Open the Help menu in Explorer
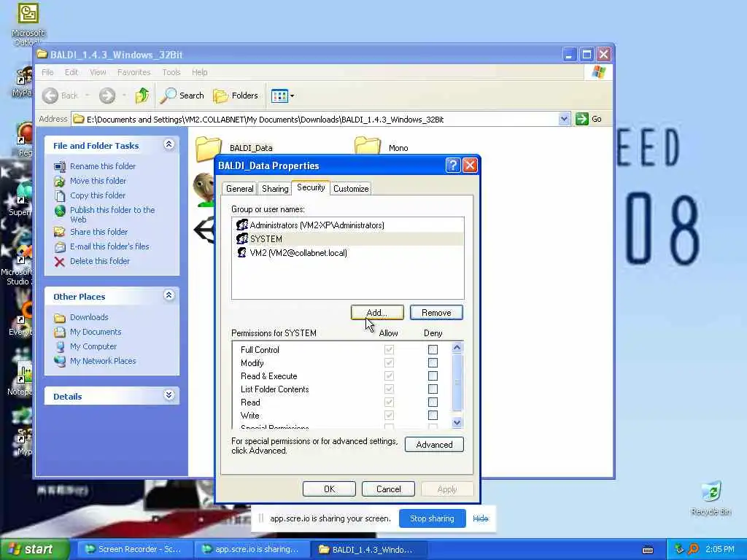The image size is (747, 560). click(x=200, y=72)
